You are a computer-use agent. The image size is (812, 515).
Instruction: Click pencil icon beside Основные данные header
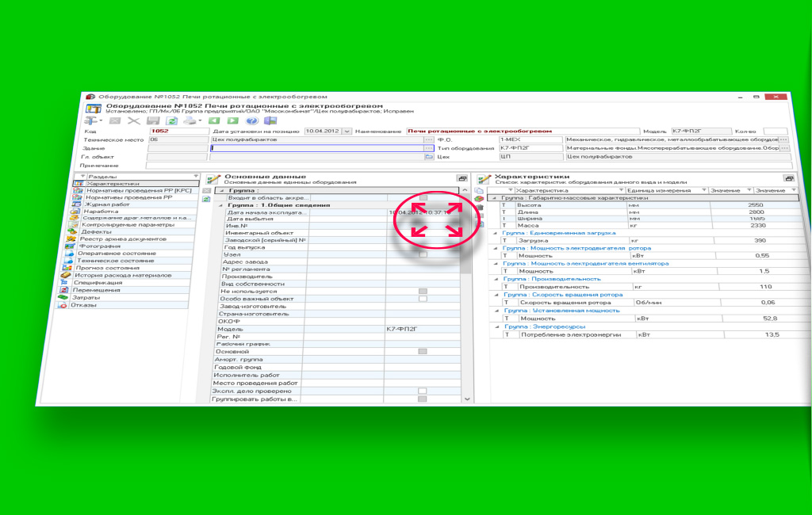[x=213, y=179]
